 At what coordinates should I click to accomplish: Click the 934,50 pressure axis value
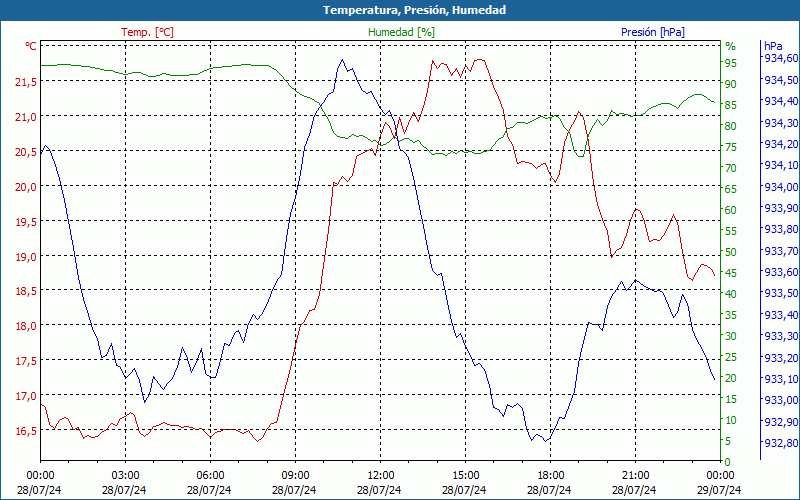tap(781, 80)
